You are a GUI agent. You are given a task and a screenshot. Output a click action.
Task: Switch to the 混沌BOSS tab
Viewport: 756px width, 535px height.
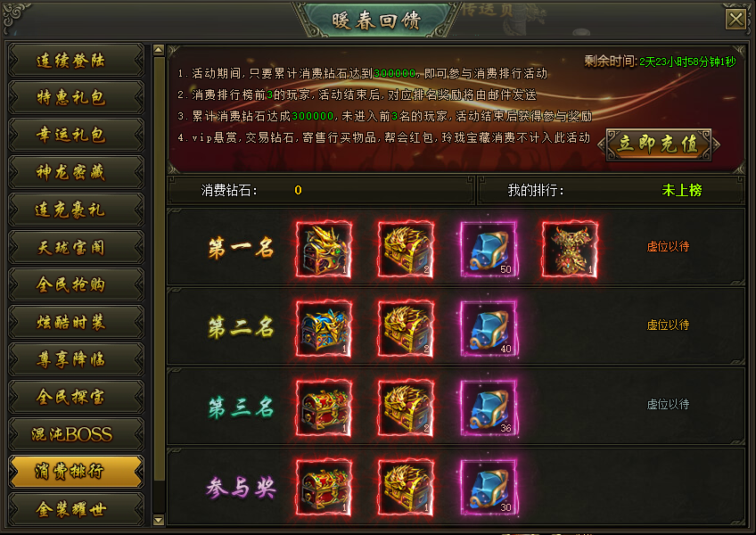[76, 434]
